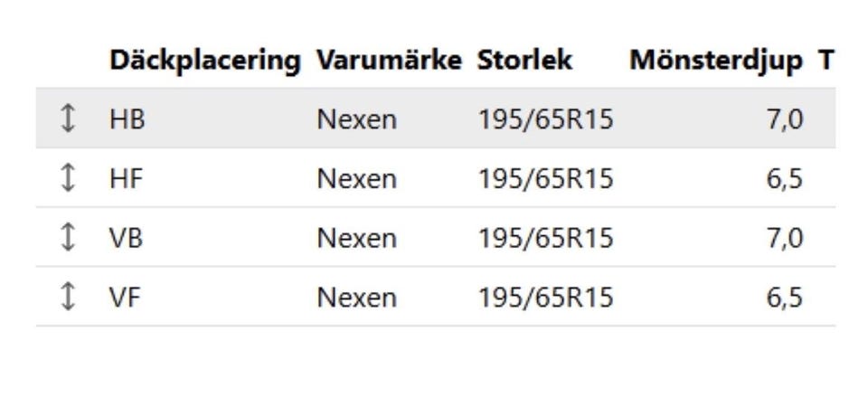Click the reorder arrow icon for HB row

(x=66, y=118)
